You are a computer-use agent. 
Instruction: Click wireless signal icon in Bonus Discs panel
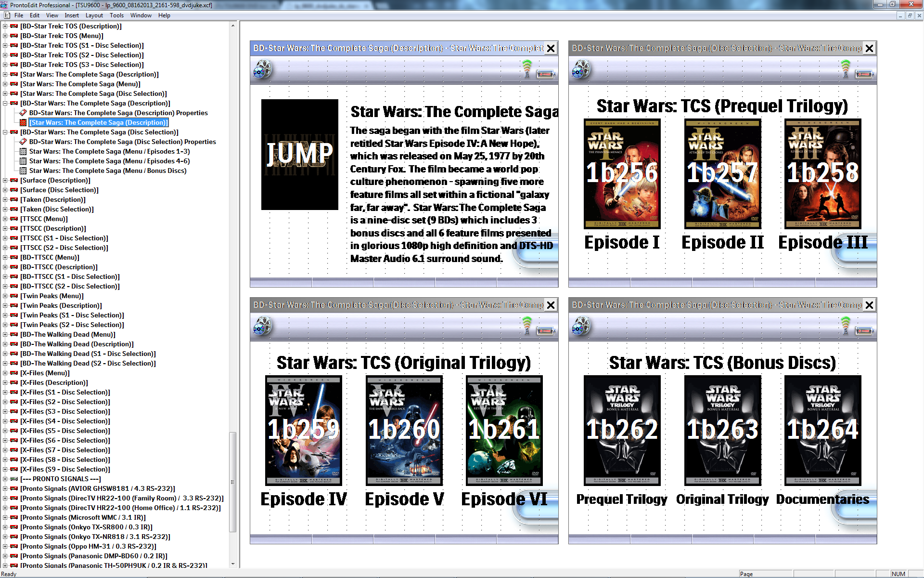pyautogui.click(x=846, y=325)
